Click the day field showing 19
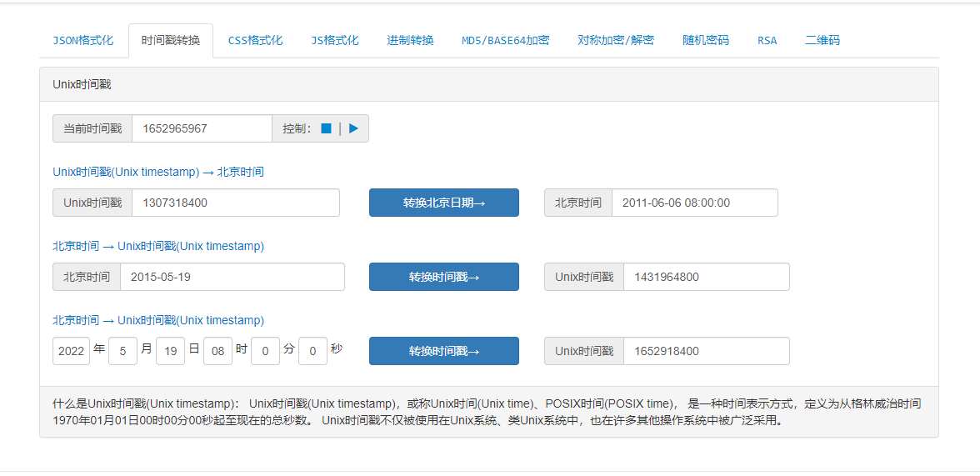Viewport: 980px width, 476px height. [x=171, y=351]
